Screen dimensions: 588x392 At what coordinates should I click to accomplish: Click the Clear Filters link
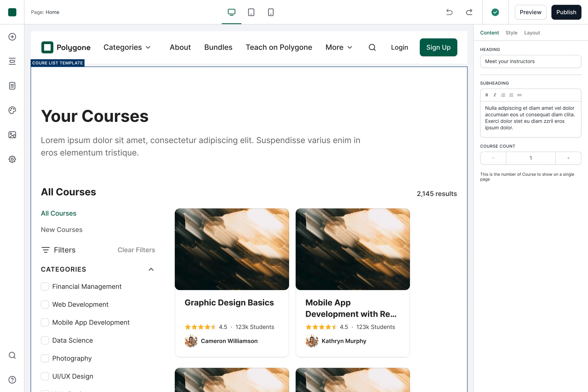pos(136,250)
